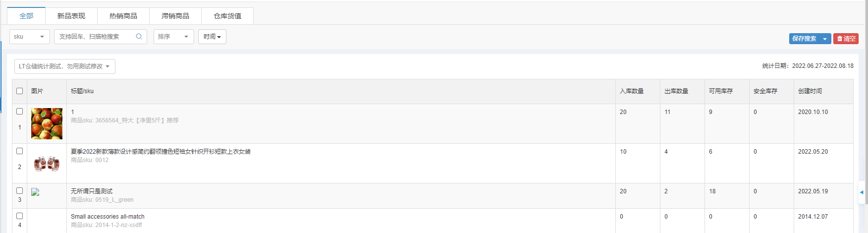Click the trash icon on 清空 button

coord(840,39)
